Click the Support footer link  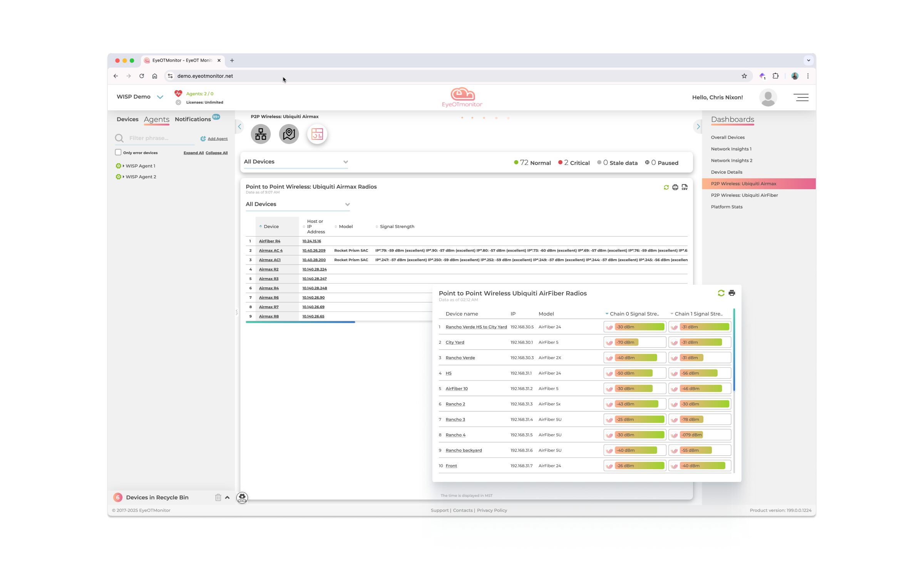pos(440,510)
